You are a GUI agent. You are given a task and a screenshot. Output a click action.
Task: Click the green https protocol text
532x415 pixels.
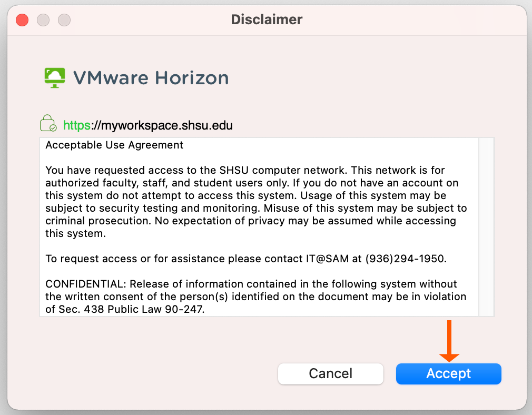(x=77, y=126)
